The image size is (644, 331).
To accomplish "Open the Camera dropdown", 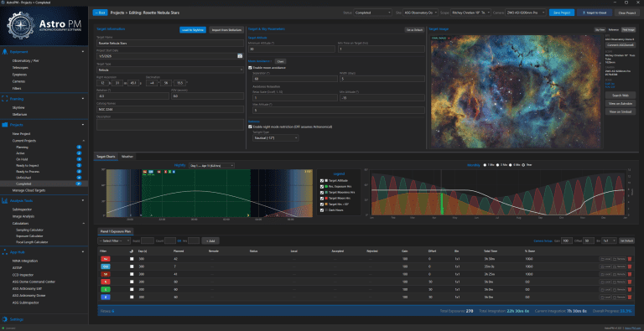I will tap(525, 13).
